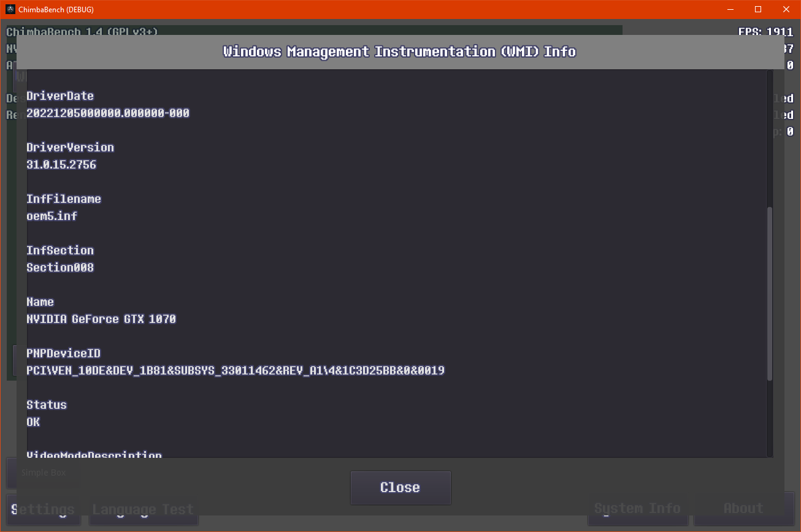
Task: Open the About button behind dialog
Action: [x=743, y=509]
